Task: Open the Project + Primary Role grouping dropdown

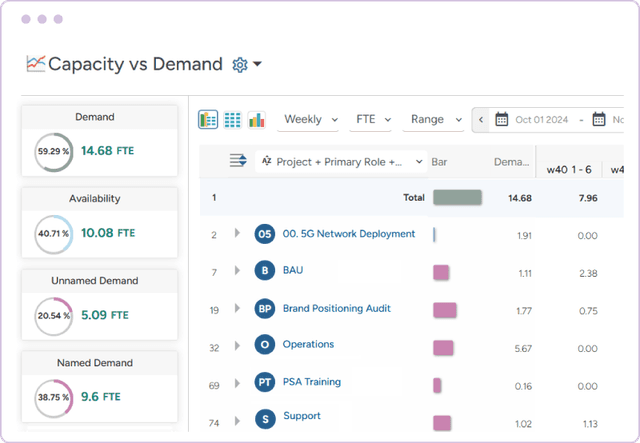Action: 341,161
